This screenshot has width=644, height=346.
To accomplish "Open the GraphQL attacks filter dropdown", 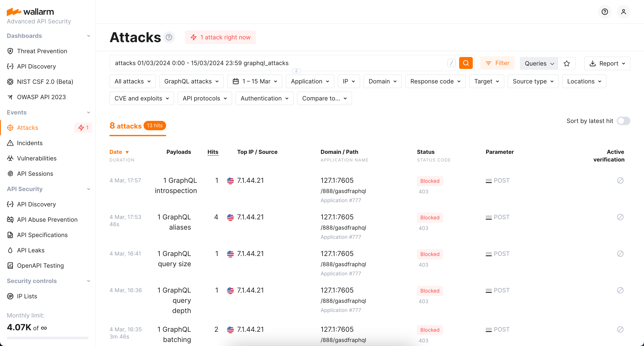I will (x=191, y=81).
